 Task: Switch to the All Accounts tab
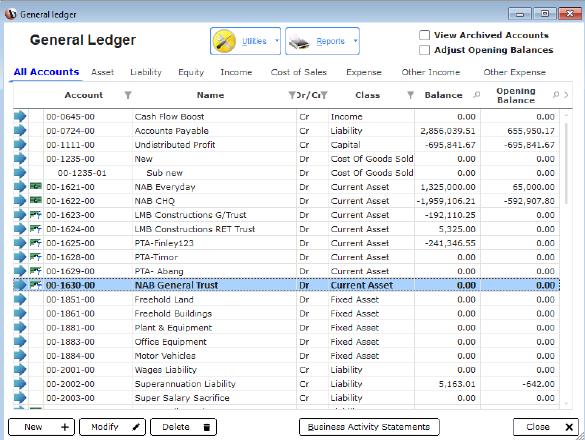[x=46, y=72]
